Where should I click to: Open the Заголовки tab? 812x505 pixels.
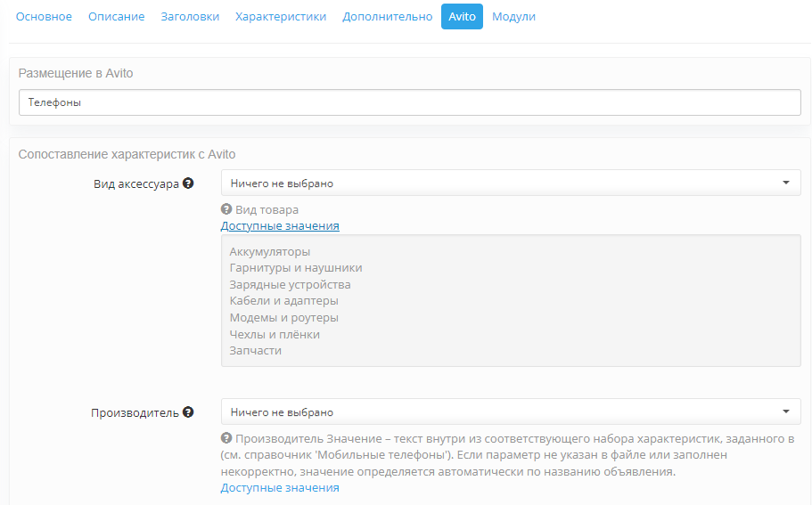coord(190,17)
